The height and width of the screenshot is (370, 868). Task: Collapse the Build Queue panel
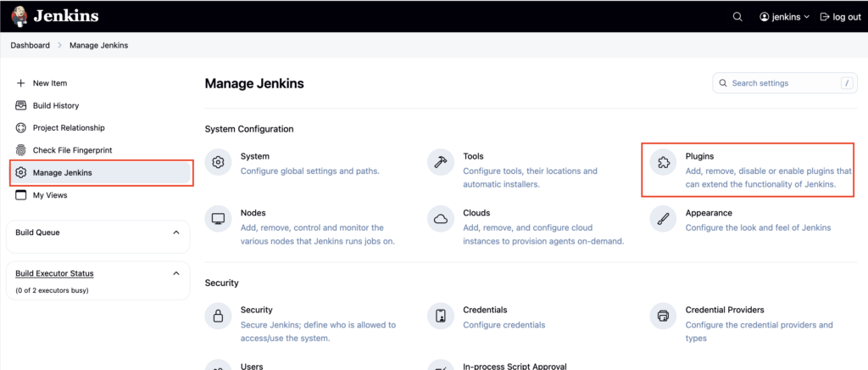176,232
